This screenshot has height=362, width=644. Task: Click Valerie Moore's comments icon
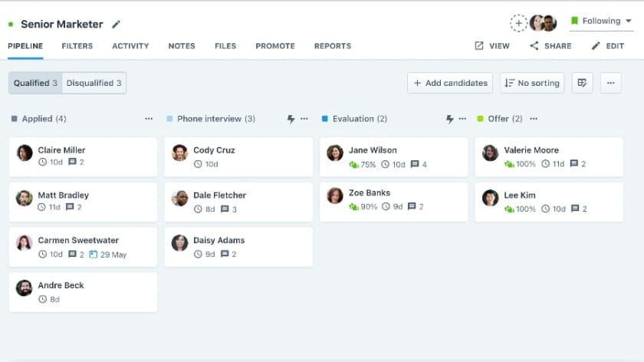(574, 163)
